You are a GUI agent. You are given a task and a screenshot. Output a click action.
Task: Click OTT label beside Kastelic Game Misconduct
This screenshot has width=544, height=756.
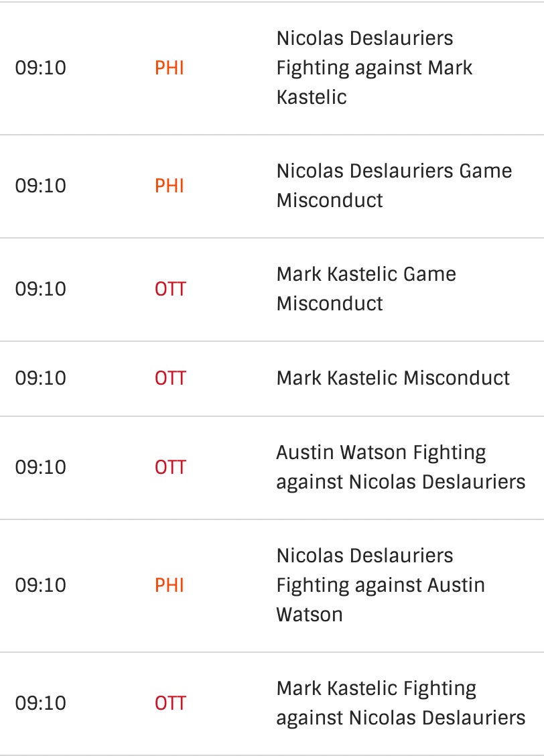[x=170, y=289]
